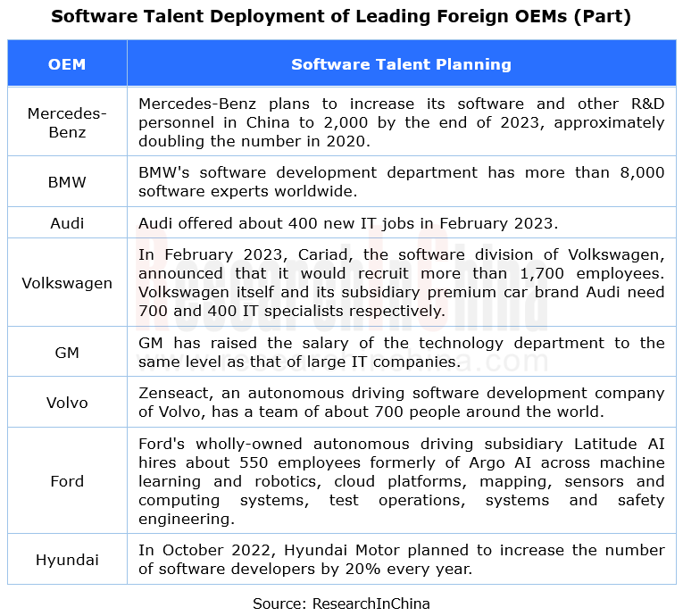Click the 'Volkswagen' OEM cell
The width and height of the screenshot is (683, 616).
coord(67,283)
